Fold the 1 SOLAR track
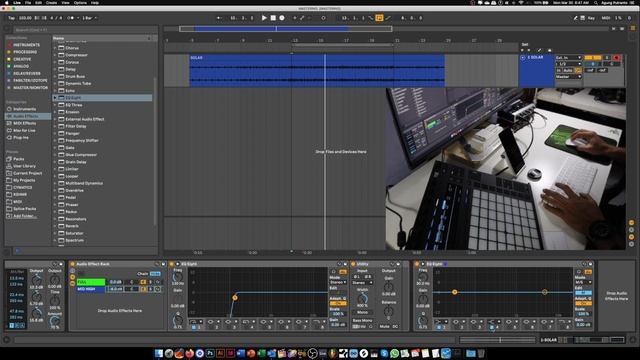This screenshot has width=640, height=360. tap(523, 58)
